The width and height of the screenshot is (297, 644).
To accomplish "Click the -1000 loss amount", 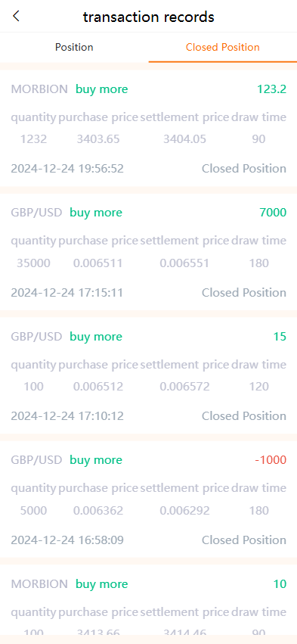I will tap(271, 460).
